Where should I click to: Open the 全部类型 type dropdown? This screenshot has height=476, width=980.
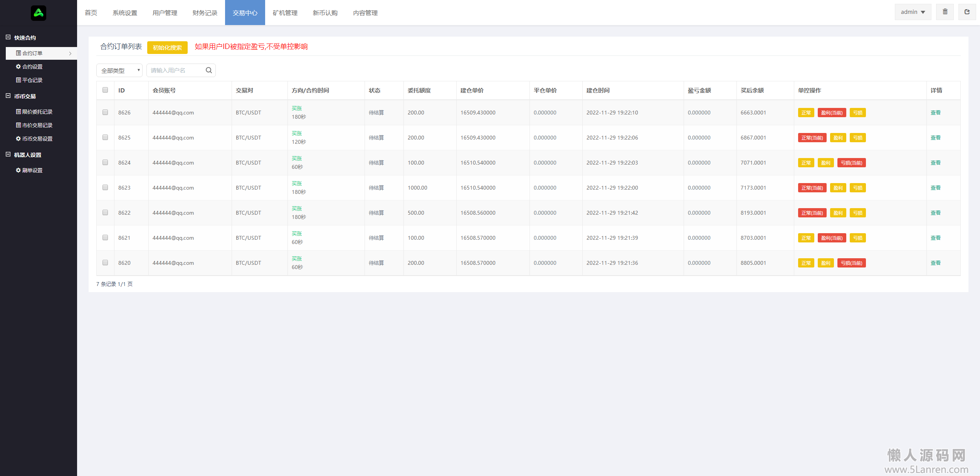[x=119, y=71]
